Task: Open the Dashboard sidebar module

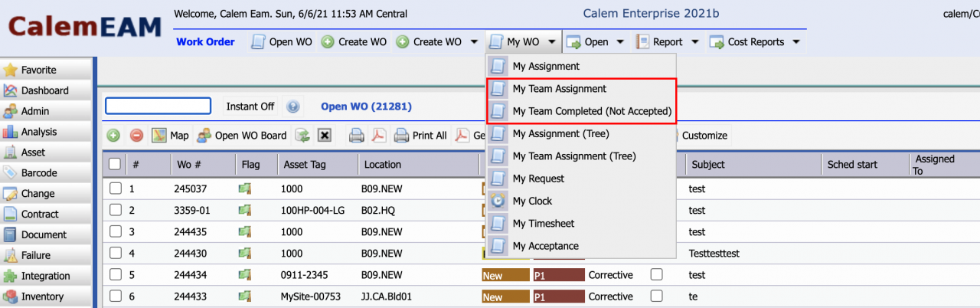Action: [x=45, y=90]
